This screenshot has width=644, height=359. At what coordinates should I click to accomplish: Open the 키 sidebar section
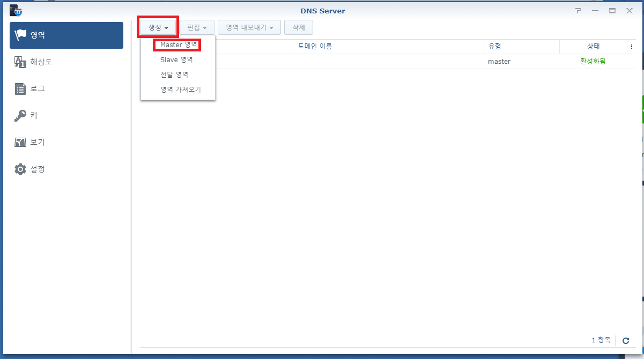pos(66,116)
